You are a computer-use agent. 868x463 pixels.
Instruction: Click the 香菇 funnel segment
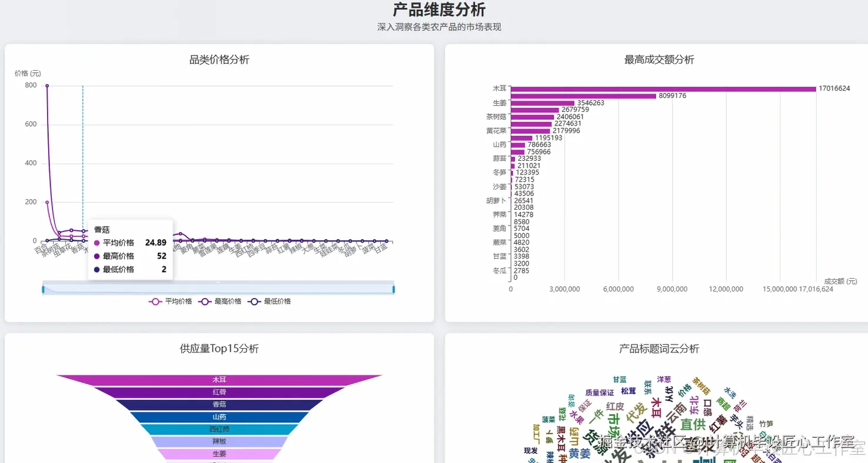(219, 405)
